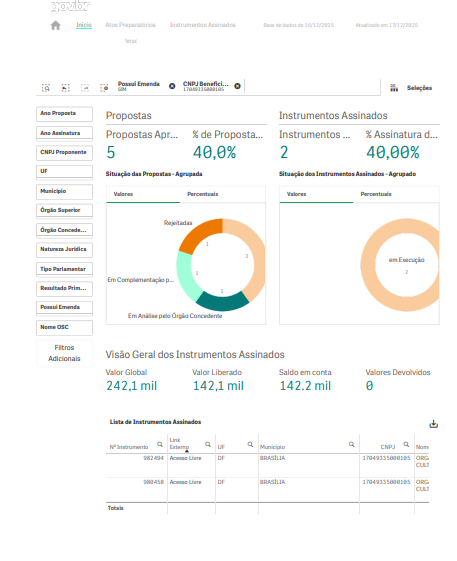
Task: Expand the Órgão Superior filter
Action: click(64, 211)
